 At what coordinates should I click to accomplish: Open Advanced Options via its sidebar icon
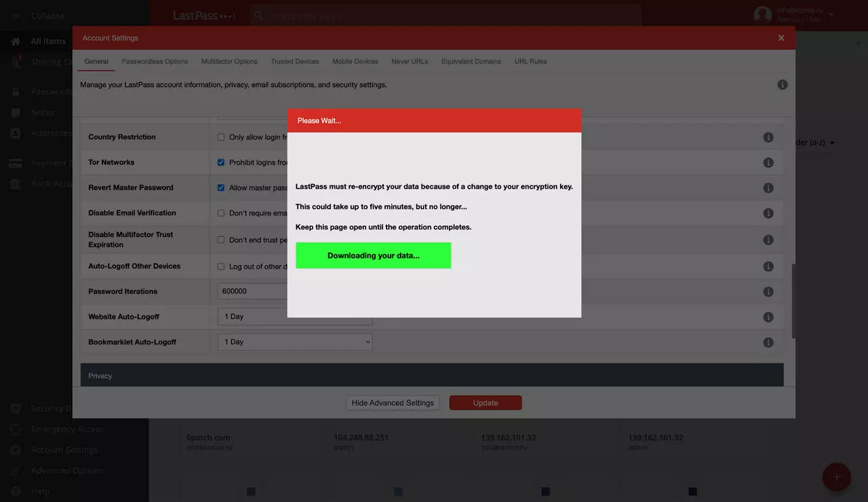[16, 471]
